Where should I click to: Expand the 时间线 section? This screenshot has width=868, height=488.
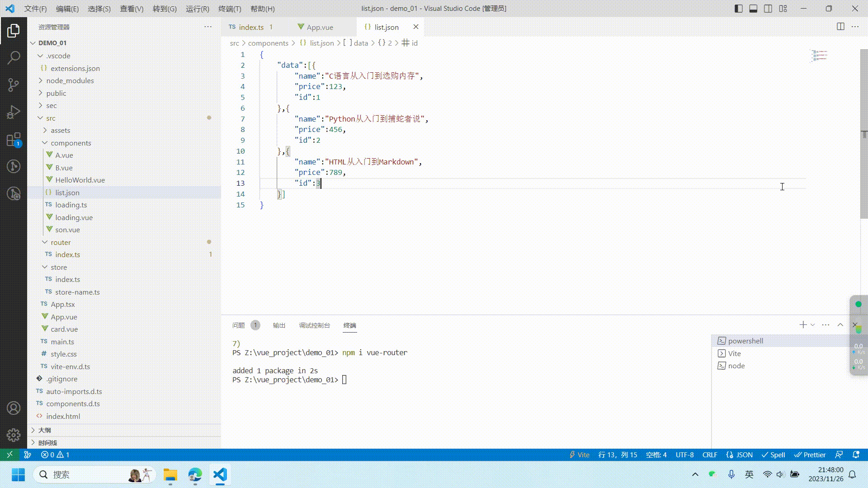[x=47, y=442]
